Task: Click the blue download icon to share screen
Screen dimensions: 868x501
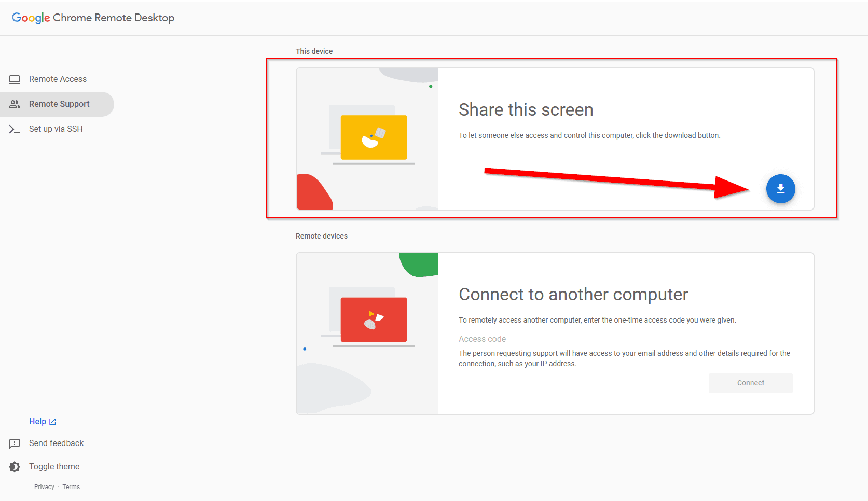Action: point(780,189)
